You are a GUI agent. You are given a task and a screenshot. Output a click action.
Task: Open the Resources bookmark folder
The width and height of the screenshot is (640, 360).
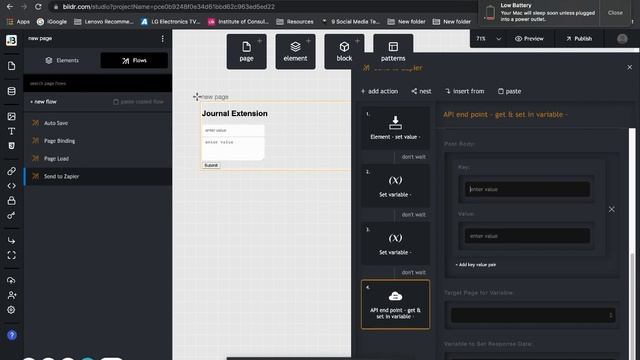click(295, 22)
